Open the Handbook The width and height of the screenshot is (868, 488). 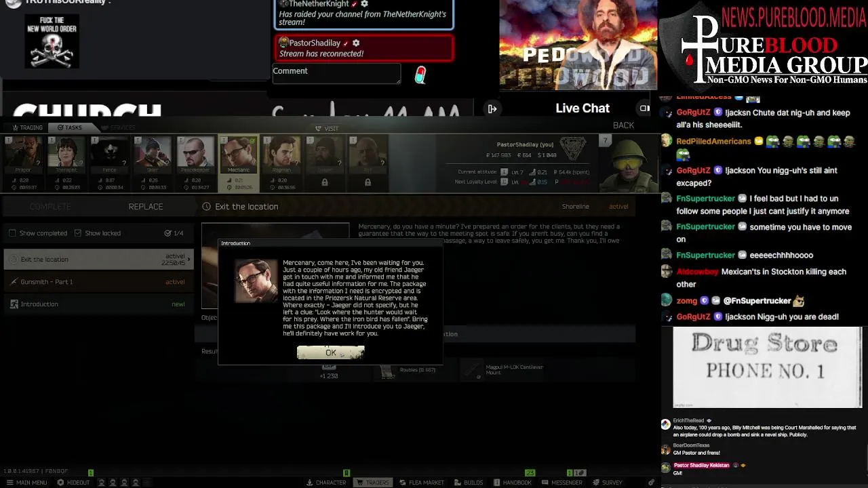[513, 483]
